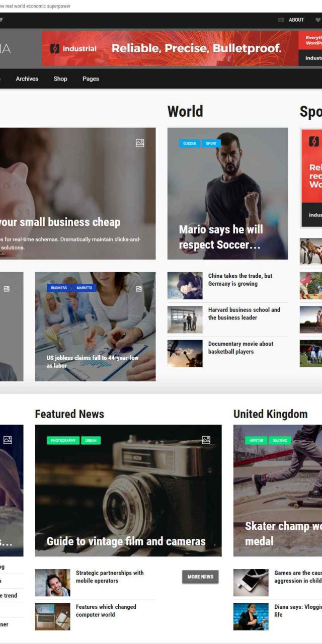Click the heart icon in top bar

point(318,20)
